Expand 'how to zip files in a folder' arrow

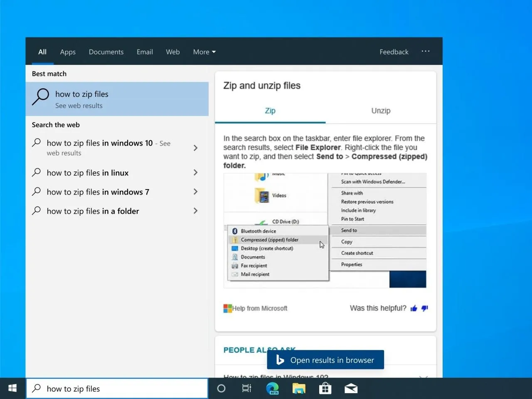[x=195, y=211]
